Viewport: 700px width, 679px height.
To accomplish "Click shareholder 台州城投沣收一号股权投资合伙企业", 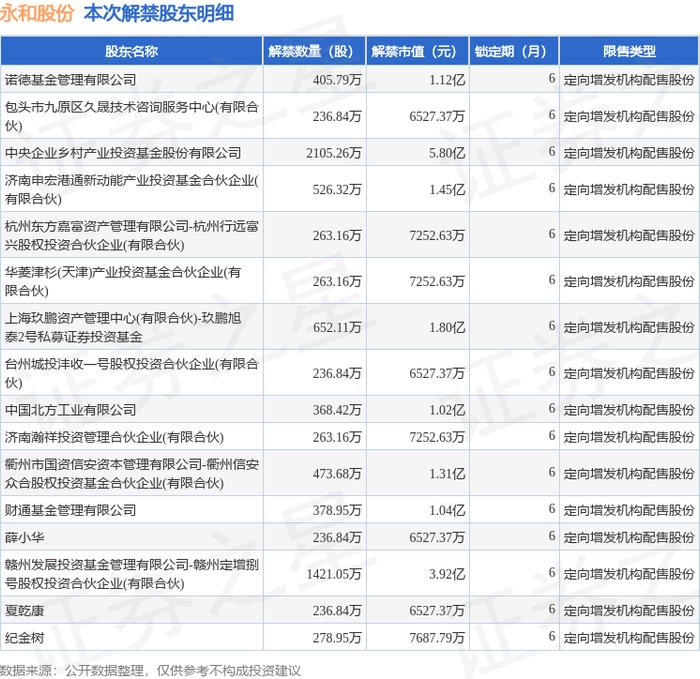I will 132,373.
